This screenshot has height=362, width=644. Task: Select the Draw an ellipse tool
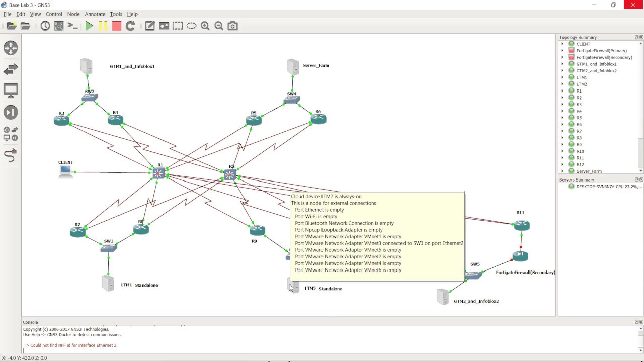tap(191, 26)
